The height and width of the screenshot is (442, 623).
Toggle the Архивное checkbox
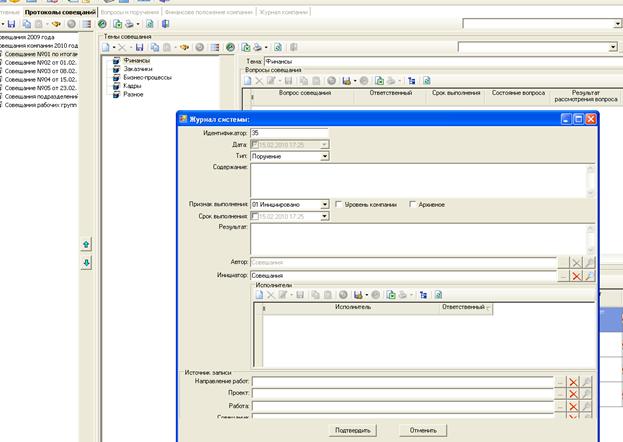(x=412, y=204)
